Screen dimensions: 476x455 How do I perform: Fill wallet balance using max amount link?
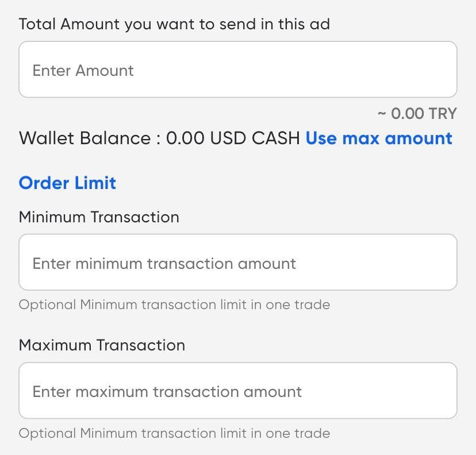(379, 138)
